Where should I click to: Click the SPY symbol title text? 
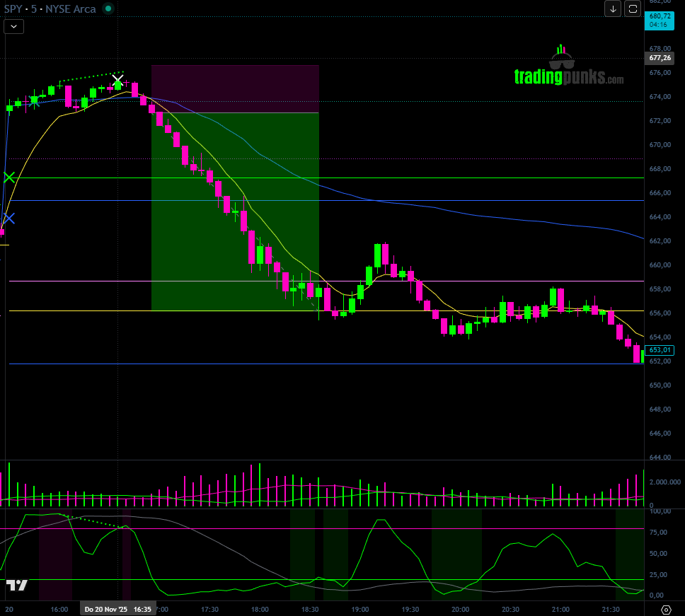tap(16, 8)
